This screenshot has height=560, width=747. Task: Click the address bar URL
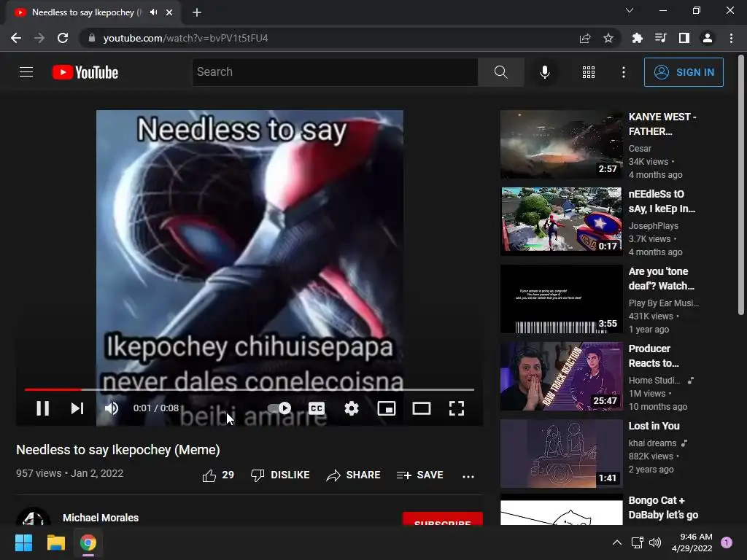(x=185, y=38)
